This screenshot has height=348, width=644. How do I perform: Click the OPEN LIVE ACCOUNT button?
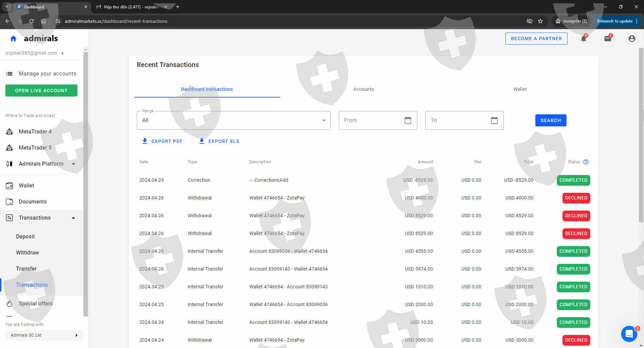click(x=41, y=91)
